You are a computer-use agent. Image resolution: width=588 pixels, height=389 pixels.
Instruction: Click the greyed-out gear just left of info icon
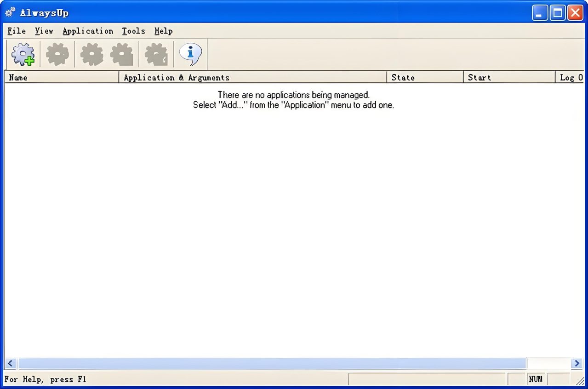(156, 54)
